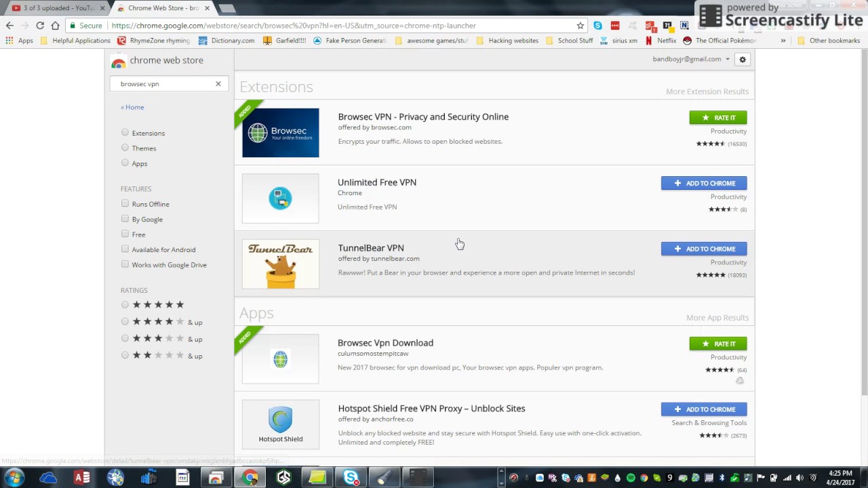Open the Unlimited Free VPN thumbnail

click(281, 199)
